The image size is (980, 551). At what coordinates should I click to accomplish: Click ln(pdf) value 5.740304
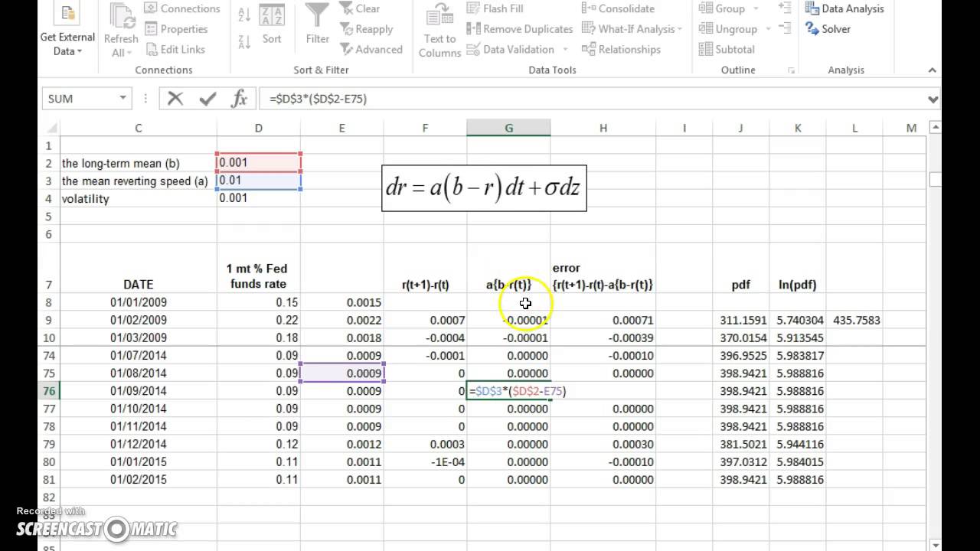pyautogui.click(x=797, y=320)
